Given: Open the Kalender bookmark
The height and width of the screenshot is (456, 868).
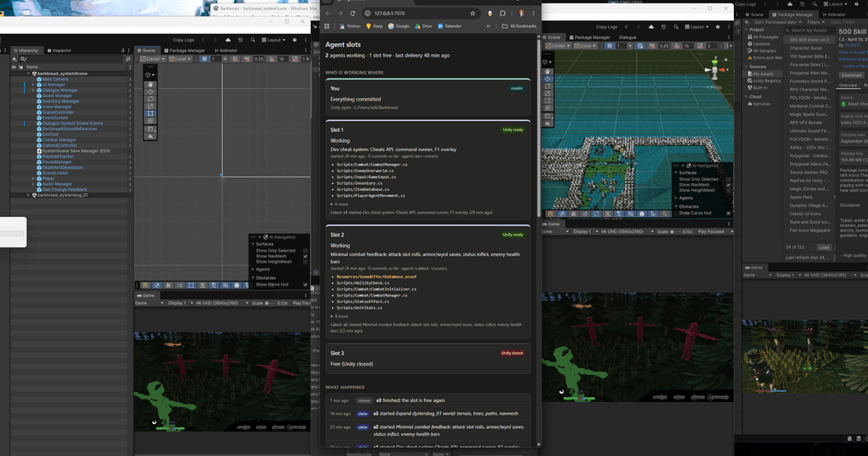Looking at the screenshot, I should 449,26.
